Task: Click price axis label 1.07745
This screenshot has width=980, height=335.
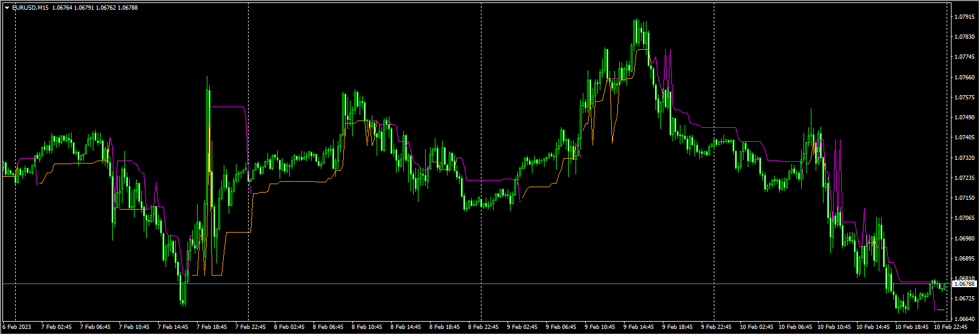Action: click(x=964, y=57)
